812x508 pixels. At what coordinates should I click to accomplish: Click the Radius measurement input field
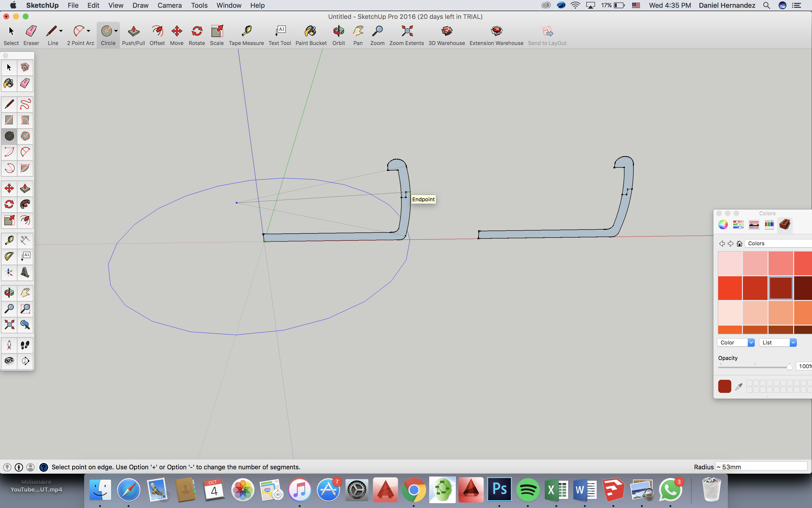coord(761,467)
